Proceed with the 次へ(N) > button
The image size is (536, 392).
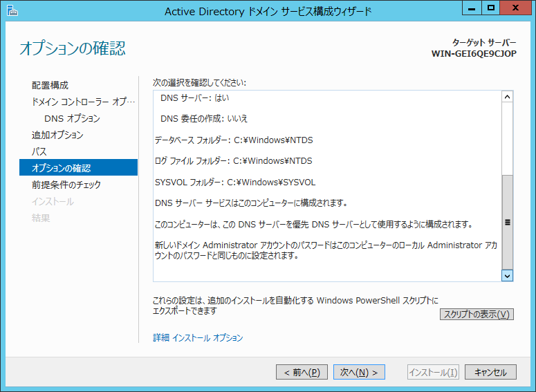[359, 372]
